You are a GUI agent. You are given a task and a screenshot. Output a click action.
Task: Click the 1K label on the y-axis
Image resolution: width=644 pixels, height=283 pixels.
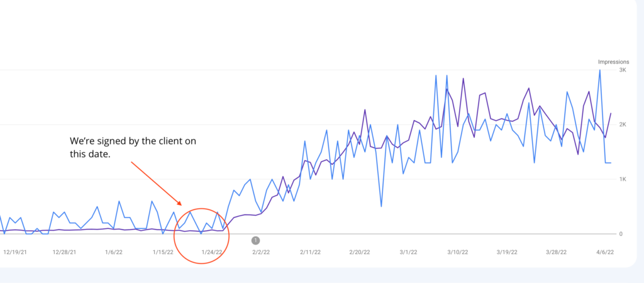click(x=623, y=179)
